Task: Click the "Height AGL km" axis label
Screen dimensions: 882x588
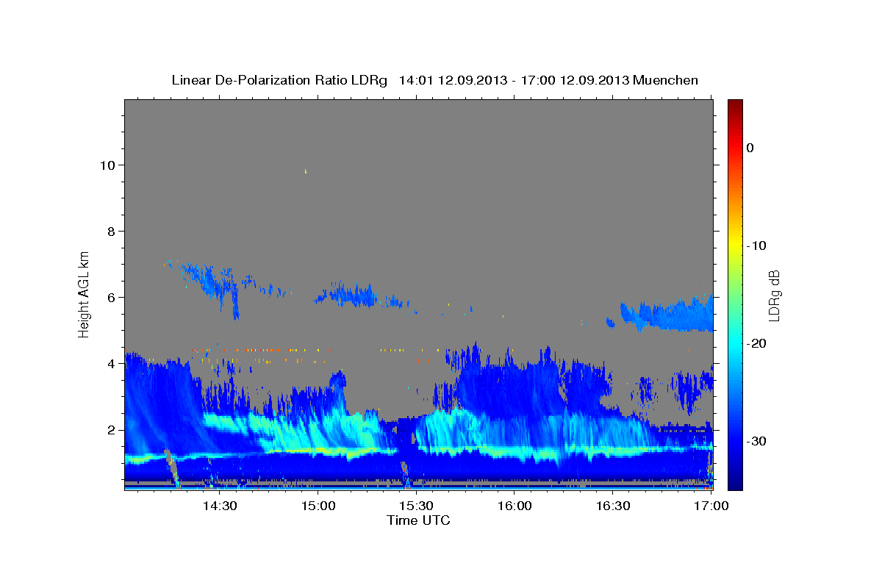Action: click(x=84, y=294)
